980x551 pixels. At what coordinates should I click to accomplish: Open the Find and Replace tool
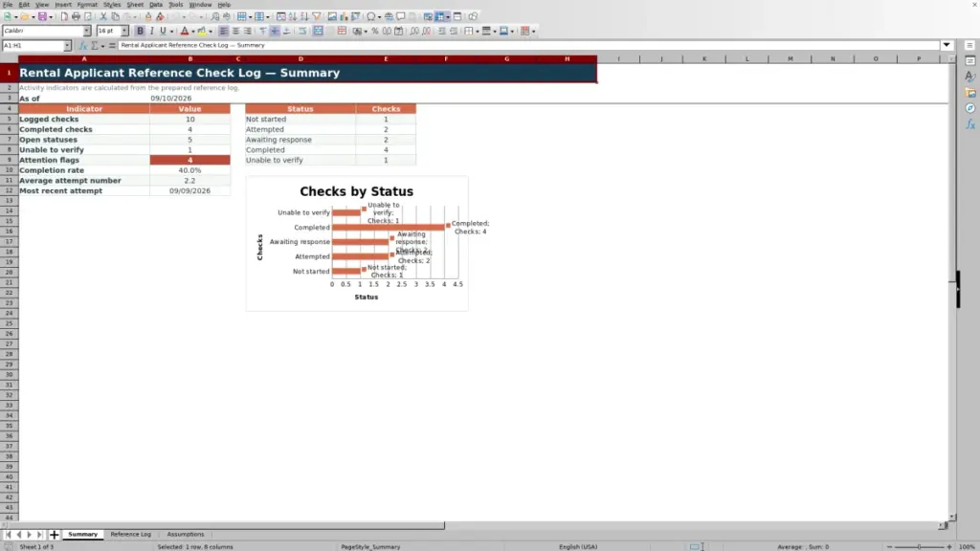[214, 16]
